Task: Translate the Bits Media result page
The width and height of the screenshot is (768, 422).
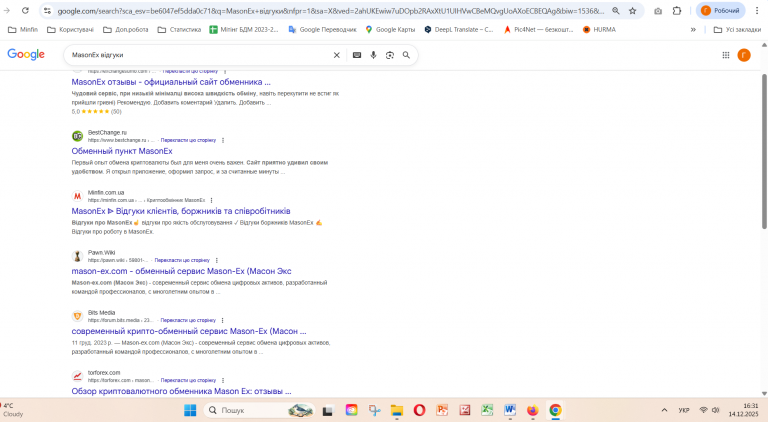Action: coord(188,320)
